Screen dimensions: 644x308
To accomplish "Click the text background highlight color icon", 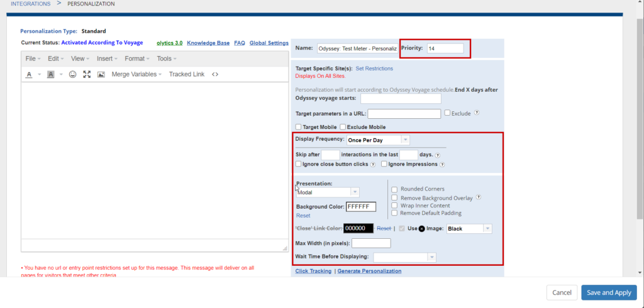I will pos(50,74).
